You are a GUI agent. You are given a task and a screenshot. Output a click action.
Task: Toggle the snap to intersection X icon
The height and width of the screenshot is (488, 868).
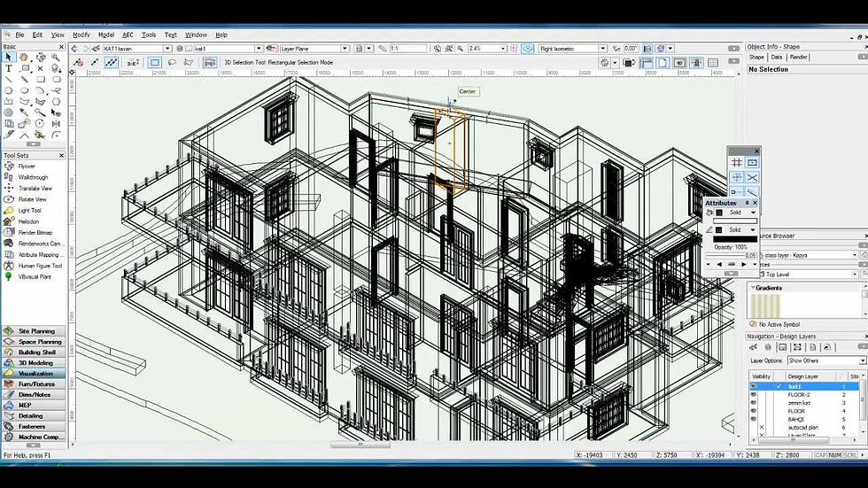(x=752, y=178)
